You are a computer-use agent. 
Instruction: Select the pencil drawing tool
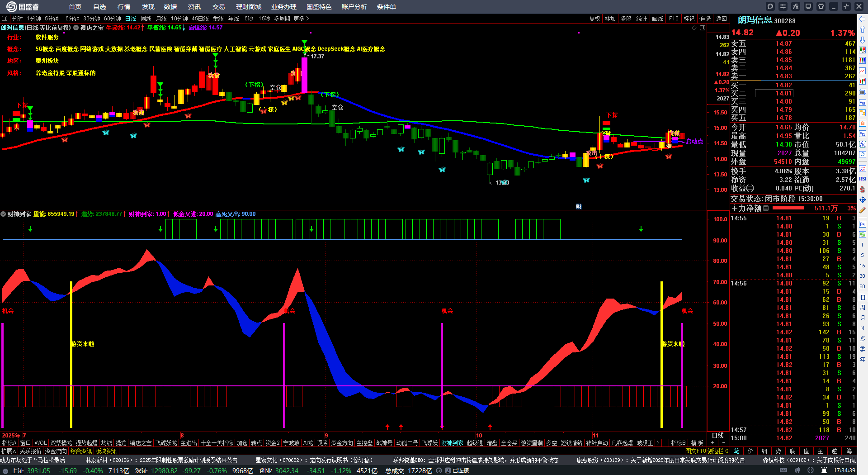863,210
